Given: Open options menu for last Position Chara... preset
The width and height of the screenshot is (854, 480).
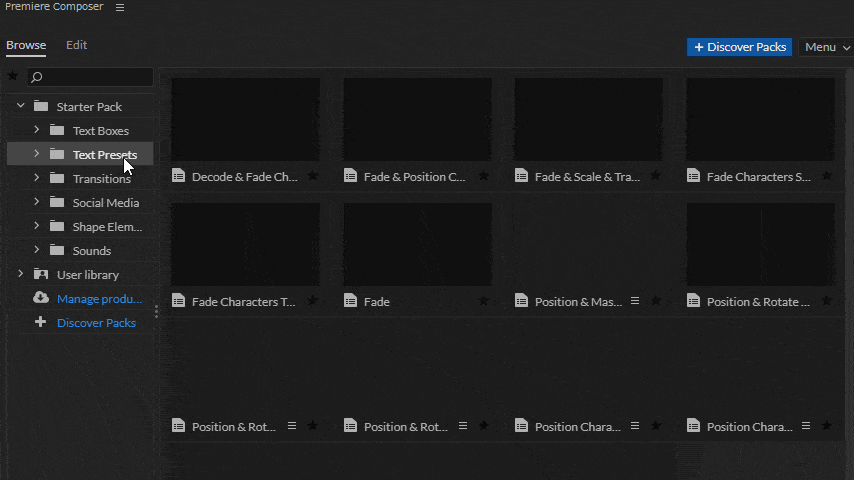Looking at the screenshot, I should 806,426.
